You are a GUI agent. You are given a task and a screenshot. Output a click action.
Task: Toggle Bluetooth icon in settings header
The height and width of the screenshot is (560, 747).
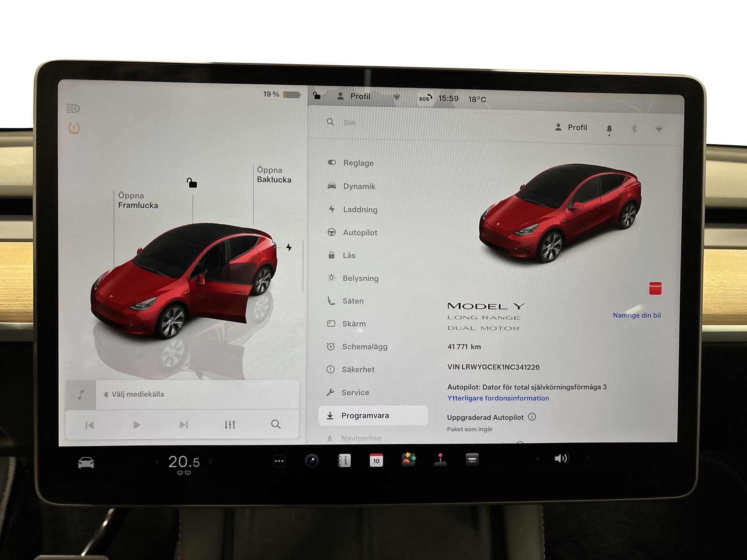pyautogui.click(x=634, y=129)
